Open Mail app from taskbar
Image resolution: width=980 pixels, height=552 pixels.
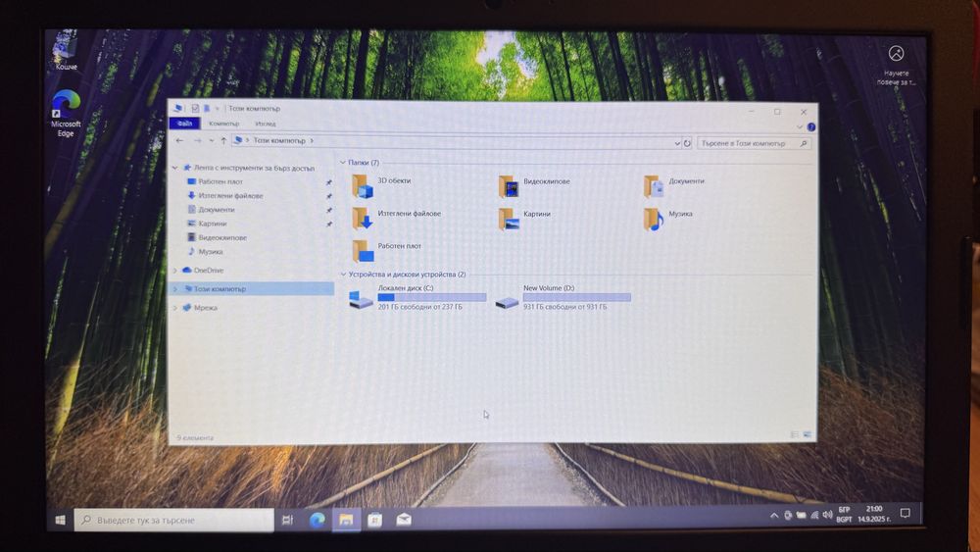404,520
